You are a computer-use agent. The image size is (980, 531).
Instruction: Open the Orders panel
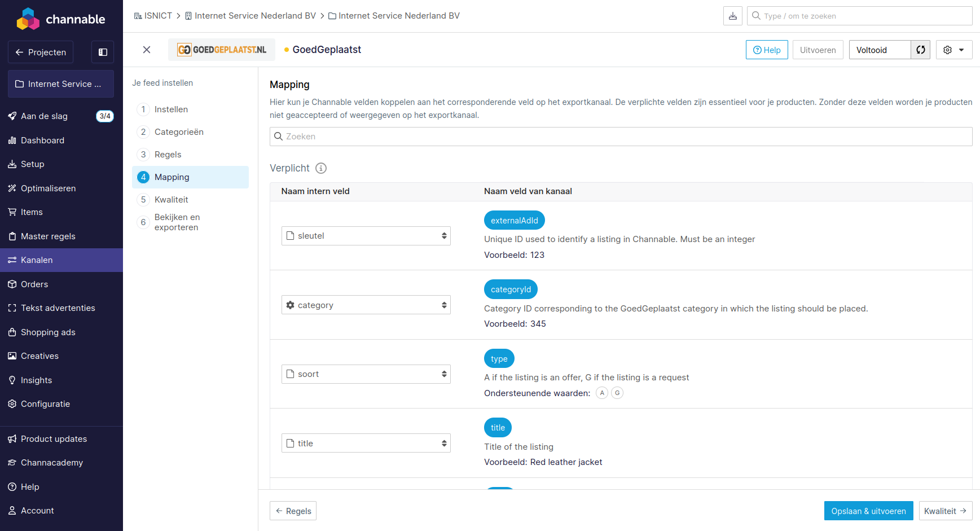click(34, 284)
